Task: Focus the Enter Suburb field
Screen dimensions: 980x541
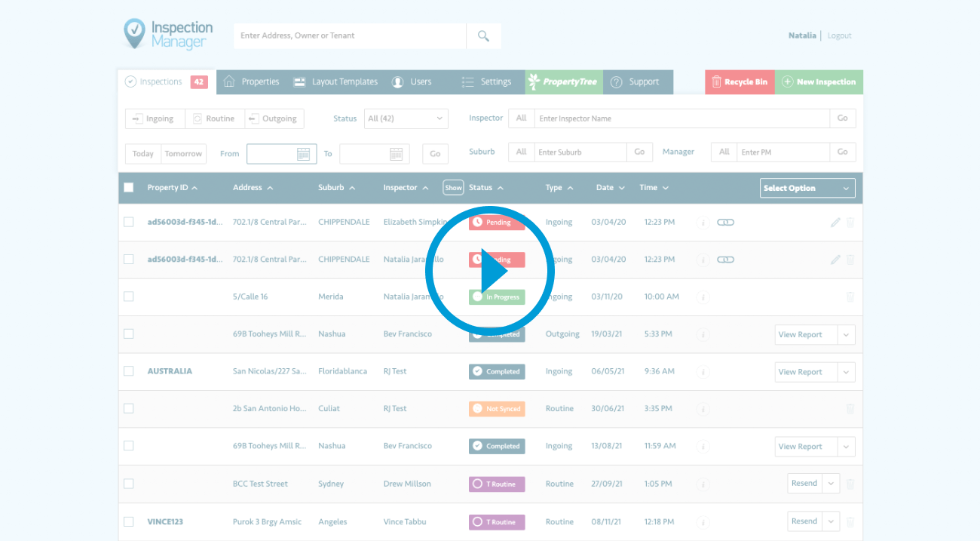Action: [580, 152]
